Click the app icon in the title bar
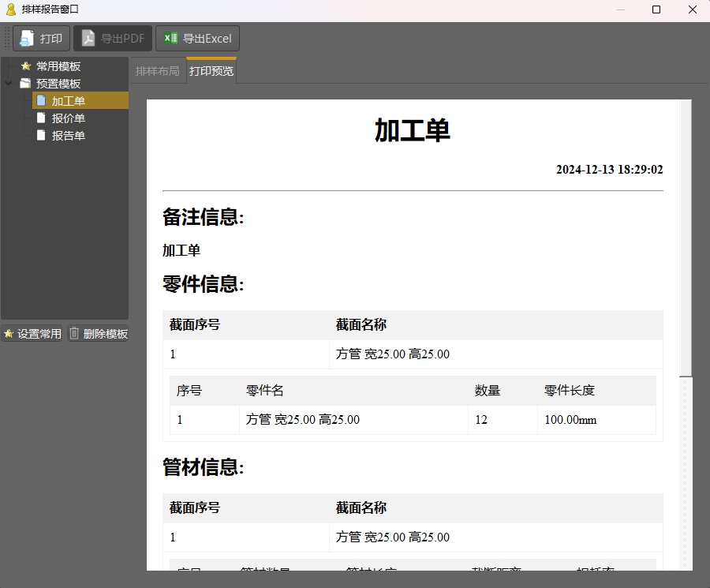Screen dimensions: 710x588 (11, 9)
